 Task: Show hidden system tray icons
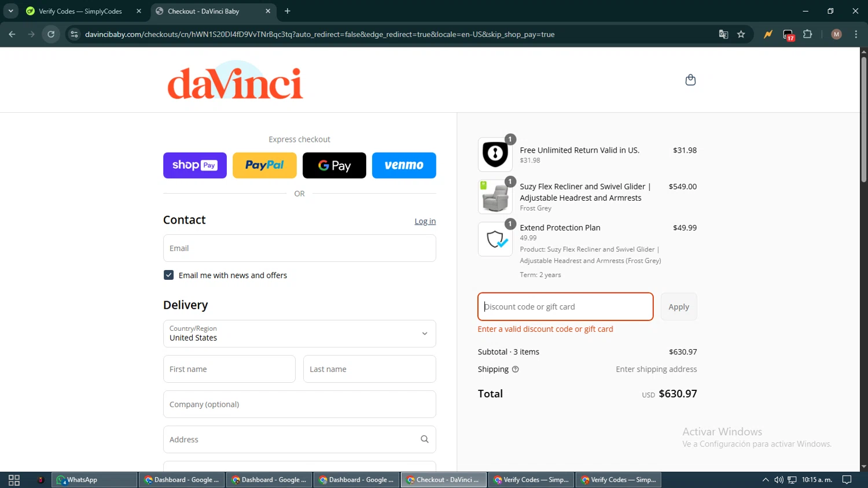(x=766, y=480)
